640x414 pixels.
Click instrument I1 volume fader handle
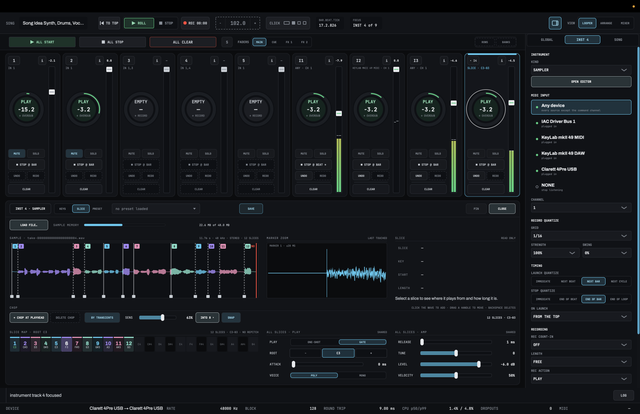[339, 113]
